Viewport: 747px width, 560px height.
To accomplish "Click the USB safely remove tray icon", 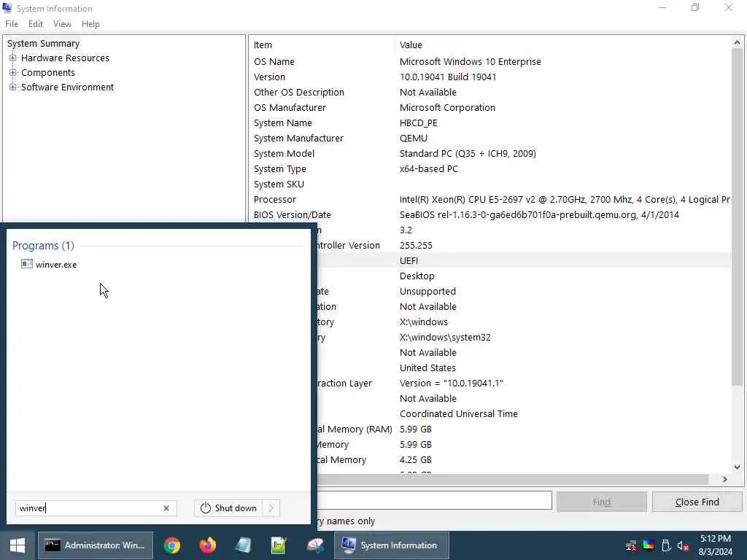I will coord(666,545).
